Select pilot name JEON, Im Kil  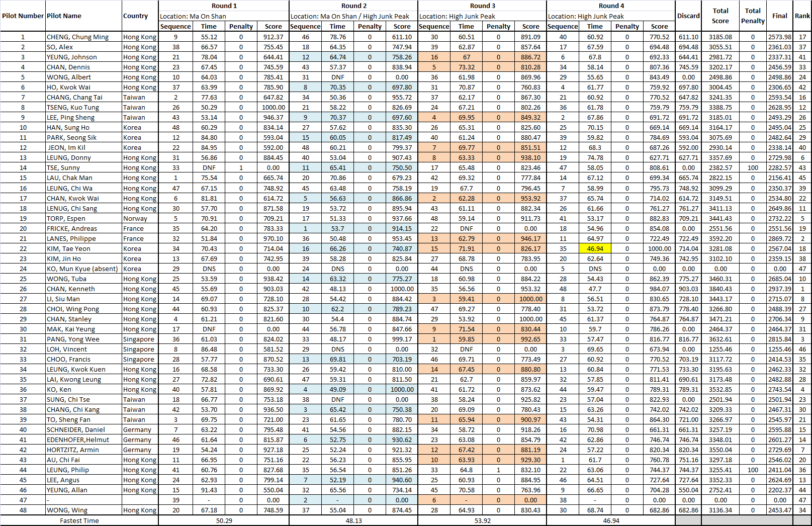point(67,148)
